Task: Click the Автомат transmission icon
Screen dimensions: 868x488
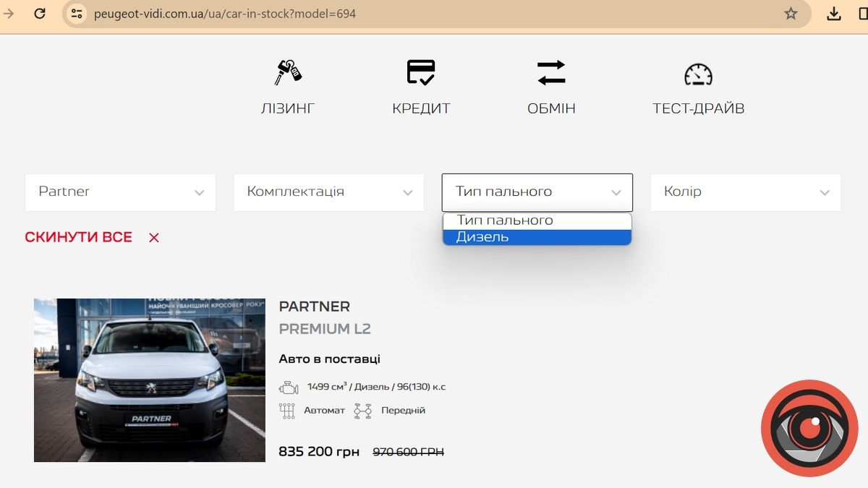Action: (286, 409)
